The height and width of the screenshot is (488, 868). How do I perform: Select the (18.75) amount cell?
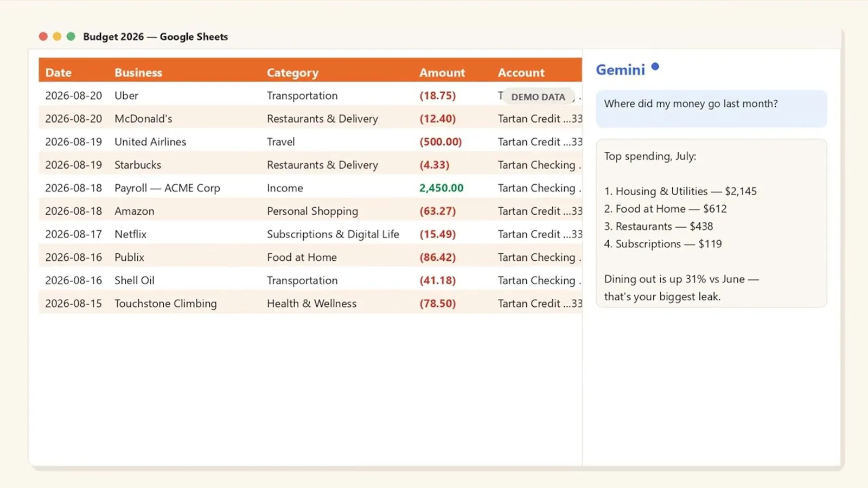pos(438,95)
